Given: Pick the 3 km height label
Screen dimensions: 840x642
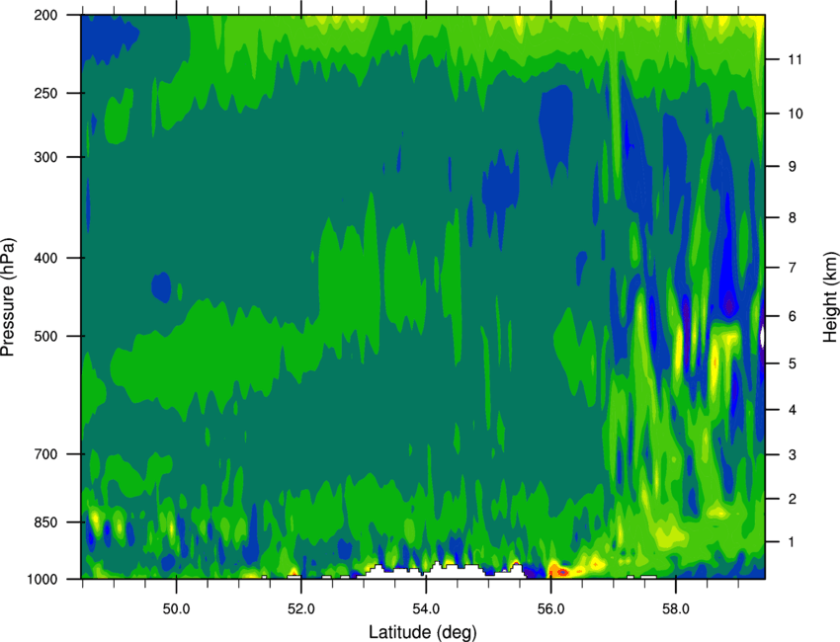Looking at the screenshot, I should click(x=793, y=455).
